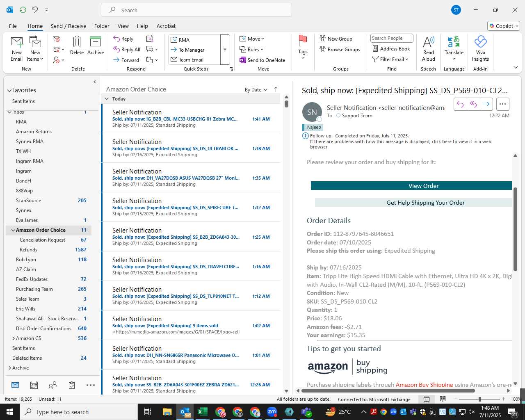Viewport: 525px width, 420px height.
Task: Click the zoom in plus button
Action: pyautogui.click(x=503, y=399)
